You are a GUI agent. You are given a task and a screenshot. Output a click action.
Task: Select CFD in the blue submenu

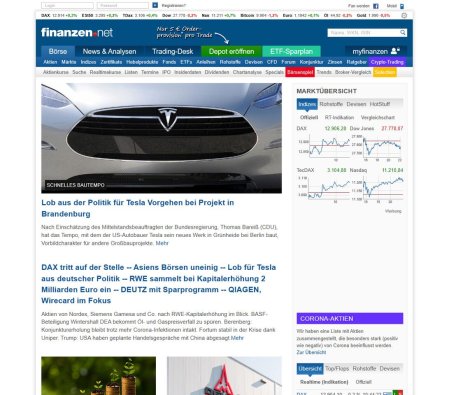tap(272, 62)
